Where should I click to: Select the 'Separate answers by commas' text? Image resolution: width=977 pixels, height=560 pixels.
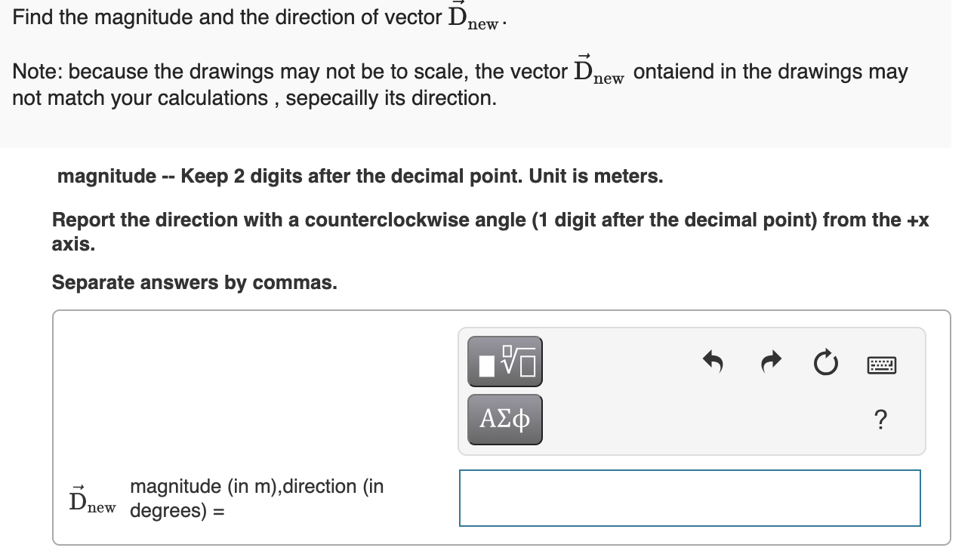[194, 282]
